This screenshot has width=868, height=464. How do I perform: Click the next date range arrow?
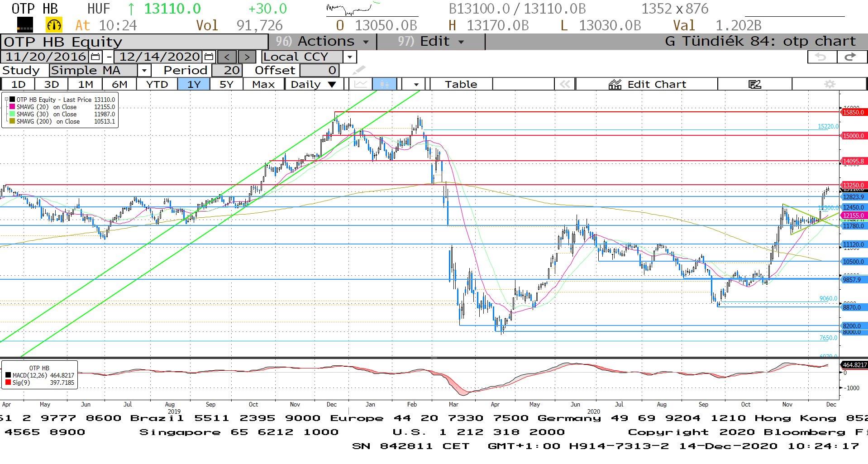tap(247, 57)
